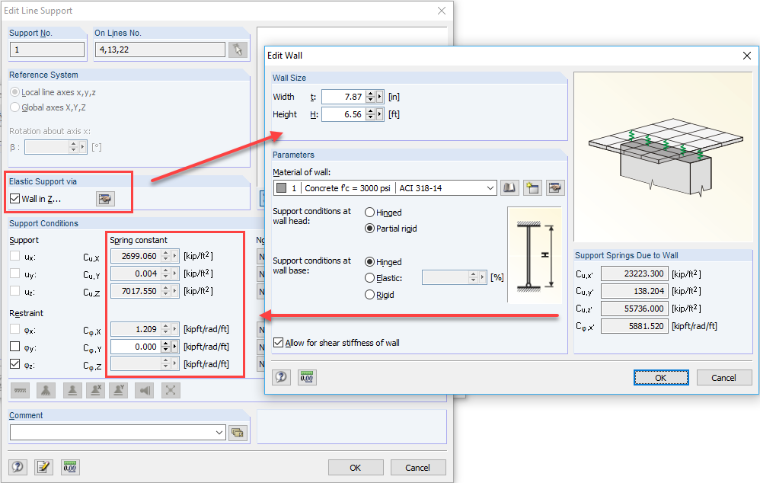Click the Width t stepper spinner
The image size is (760, 483).
[x=370, y=97]
